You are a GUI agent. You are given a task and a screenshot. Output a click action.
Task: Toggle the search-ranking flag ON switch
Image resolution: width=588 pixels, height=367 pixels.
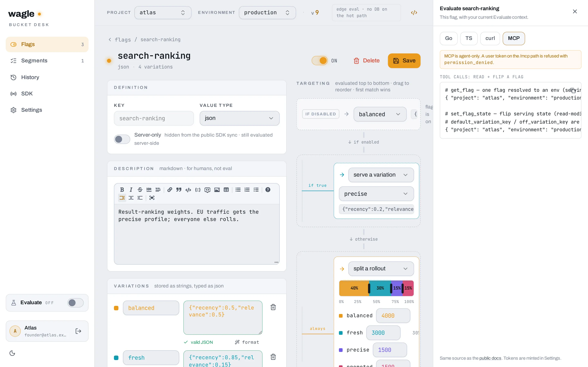(x=320, y=61)
